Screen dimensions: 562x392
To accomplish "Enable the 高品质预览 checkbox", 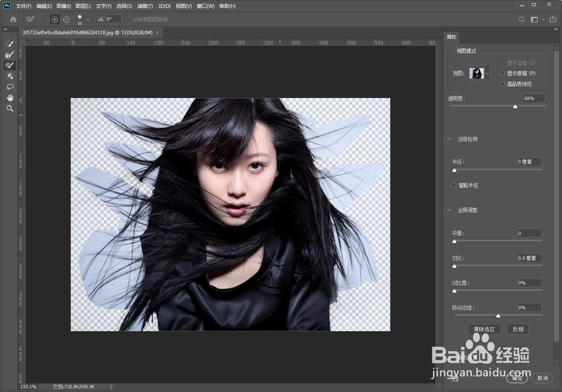I will click(502, 84).
